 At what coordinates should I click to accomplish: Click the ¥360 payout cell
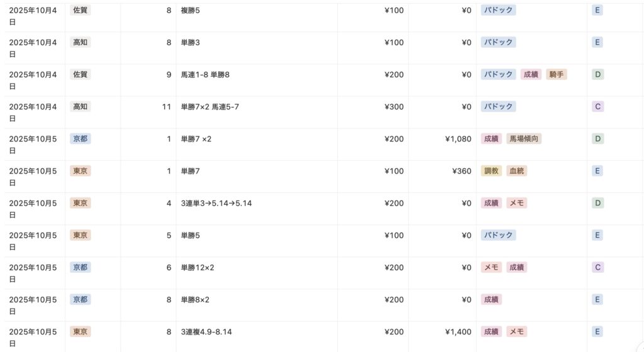click(462, 171)
